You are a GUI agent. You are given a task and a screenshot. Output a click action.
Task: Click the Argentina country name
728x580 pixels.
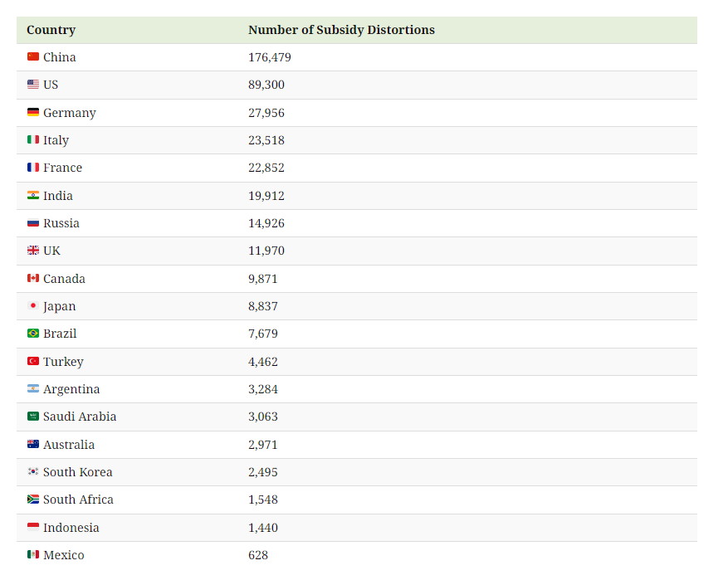pyautogui.click(x=71, y=389)
